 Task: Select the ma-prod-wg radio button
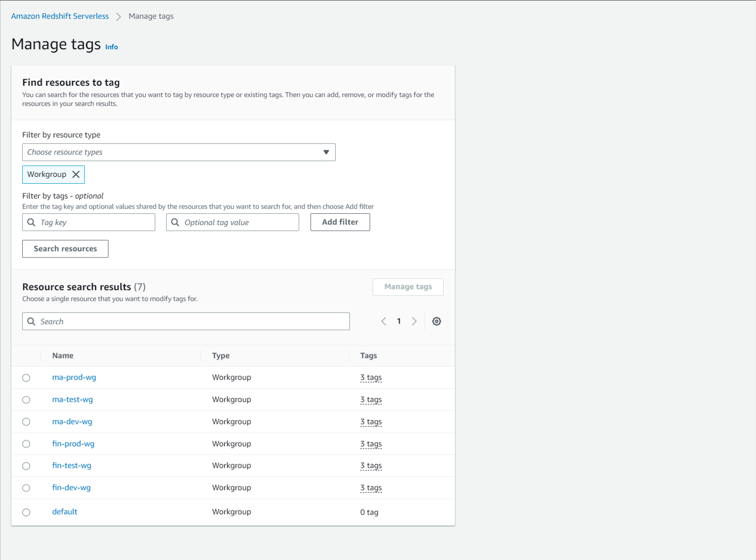[x=26, y=378]
